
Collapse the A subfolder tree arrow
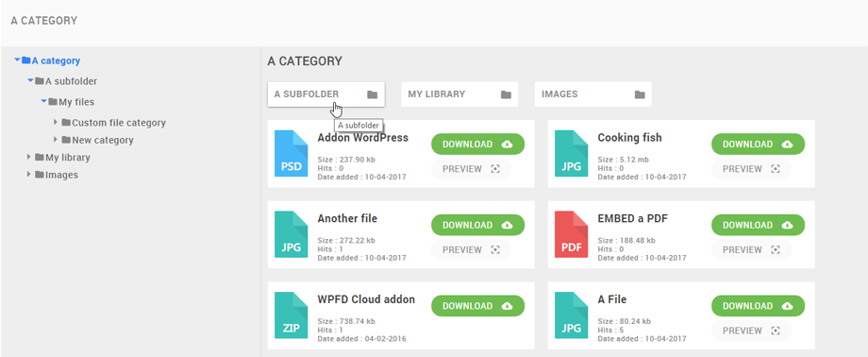click(30, 81)
